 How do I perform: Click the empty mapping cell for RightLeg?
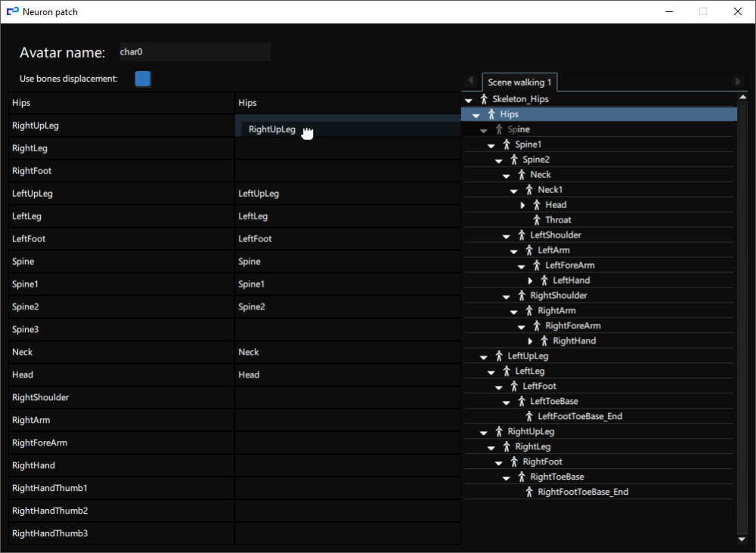click(348, 148)
